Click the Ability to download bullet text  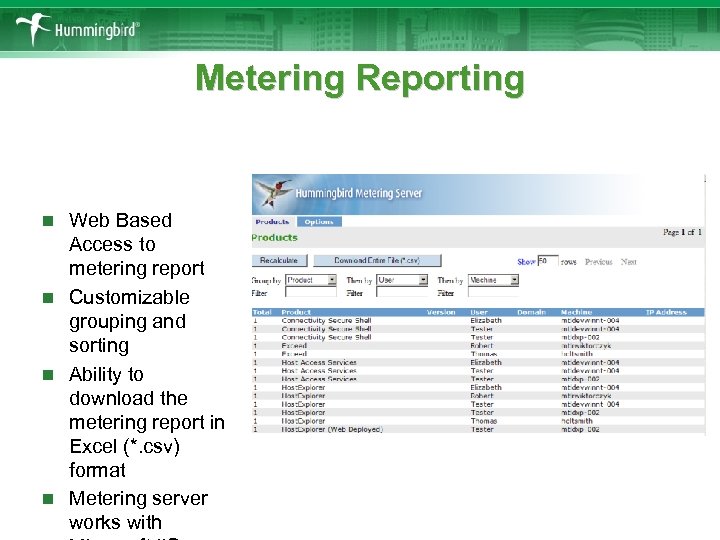[147, 422]
